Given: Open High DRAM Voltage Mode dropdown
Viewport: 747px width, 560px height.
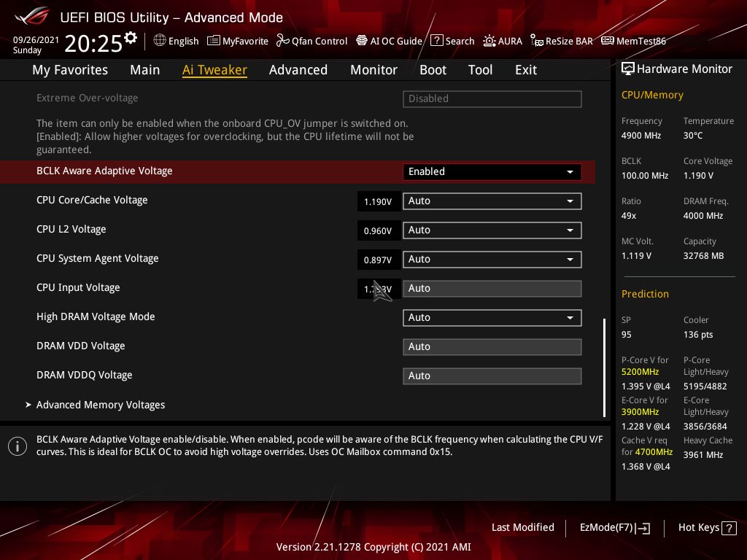Looking at the screenshot, I should click(492, 318).
